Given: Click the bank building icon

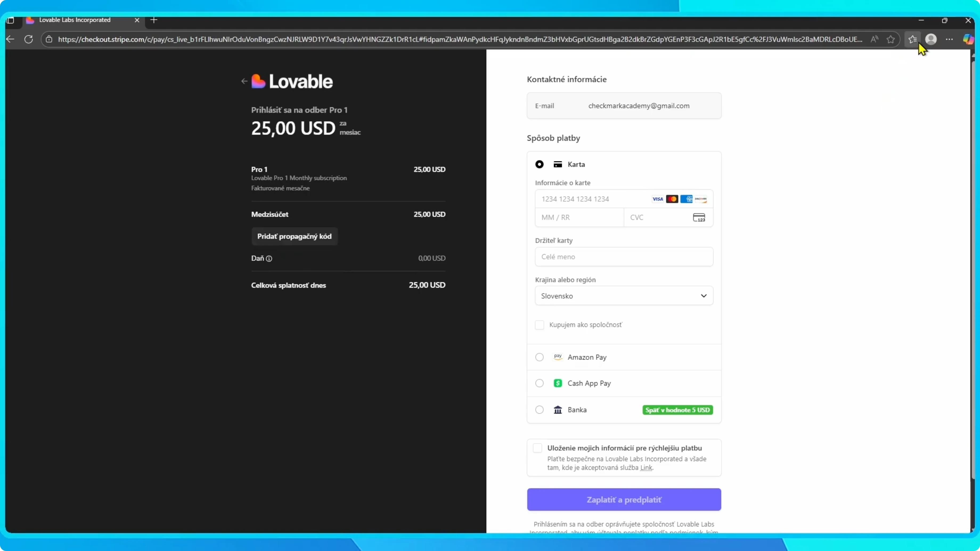Looking at the screenshot, I should [558, 410].
